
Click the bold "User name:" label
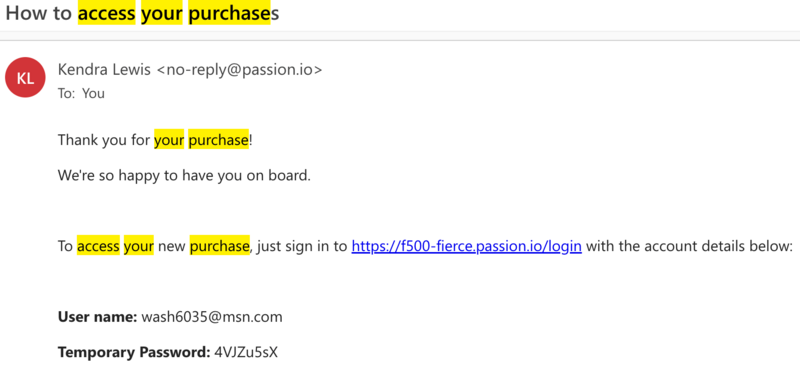tap(97, 317)
